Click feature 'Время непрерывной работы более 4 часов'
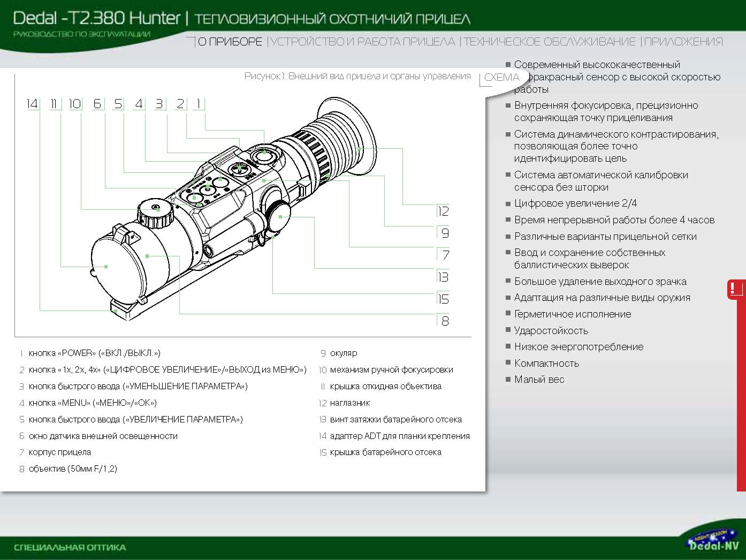Screen dimensions: 746x560 click(614, 220)
